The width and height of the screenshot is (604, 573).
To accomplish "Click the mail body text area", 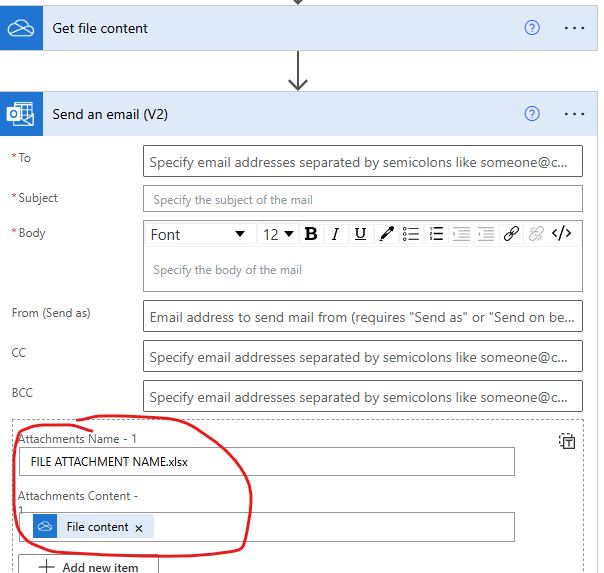I will coord(362,269).
